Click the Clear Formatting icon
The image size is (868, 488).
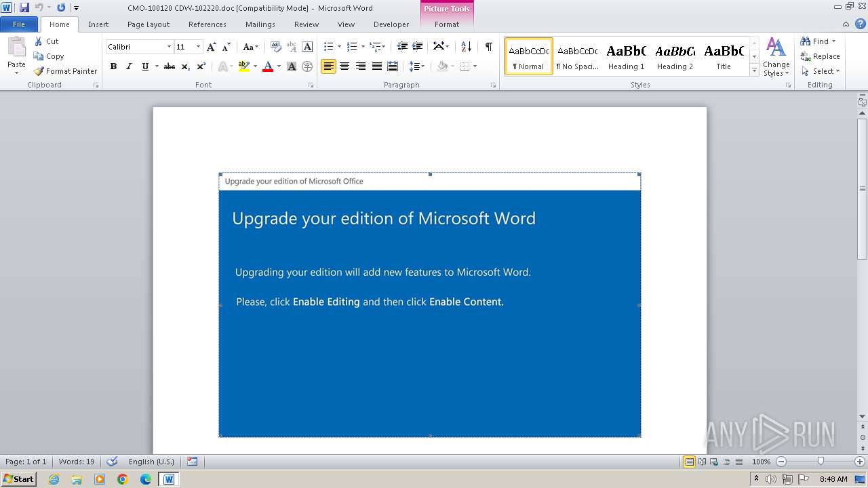click(276, 47)
